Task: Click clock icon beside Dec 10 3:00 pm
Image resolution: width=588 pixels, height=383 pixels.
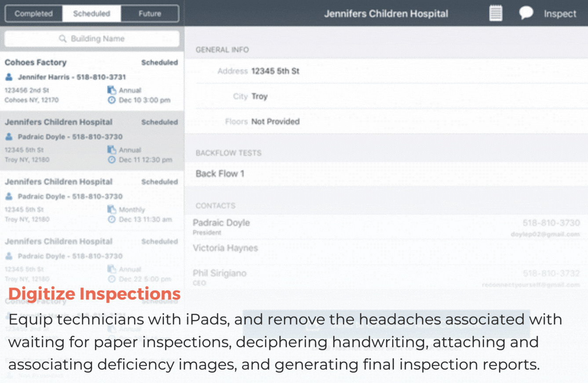Action: click(112, 100)
